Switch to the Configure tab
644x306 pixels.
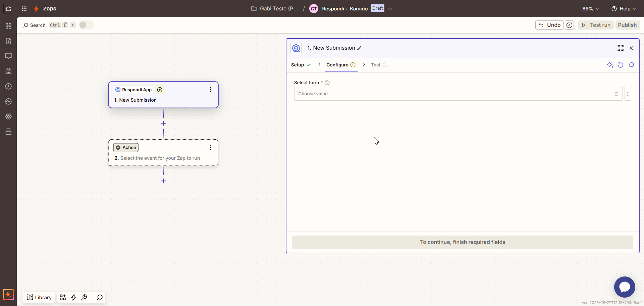[341, 65]
